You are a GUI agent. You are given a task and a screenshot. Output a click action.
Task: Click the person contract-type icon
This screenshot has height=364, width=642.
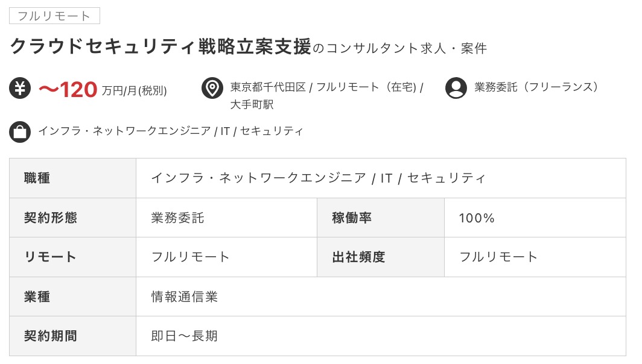point(456,88)
